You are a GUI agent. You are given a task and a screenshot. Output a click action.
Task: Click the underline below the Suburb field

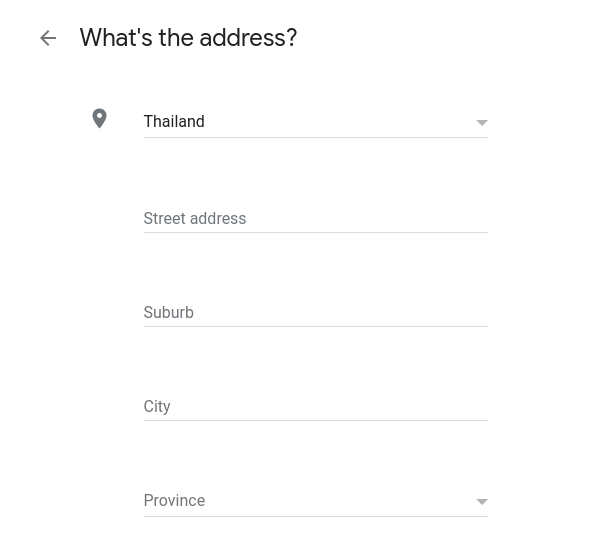(316, 326)
